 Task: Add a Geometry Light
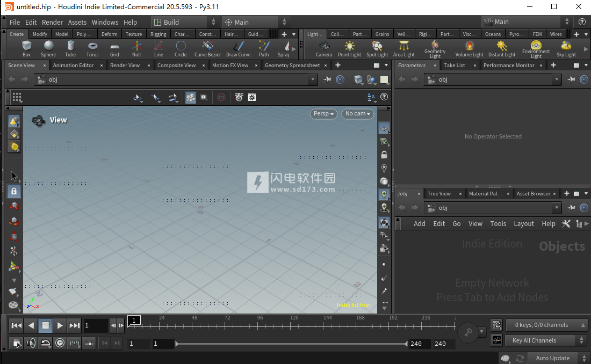[435, 49]
